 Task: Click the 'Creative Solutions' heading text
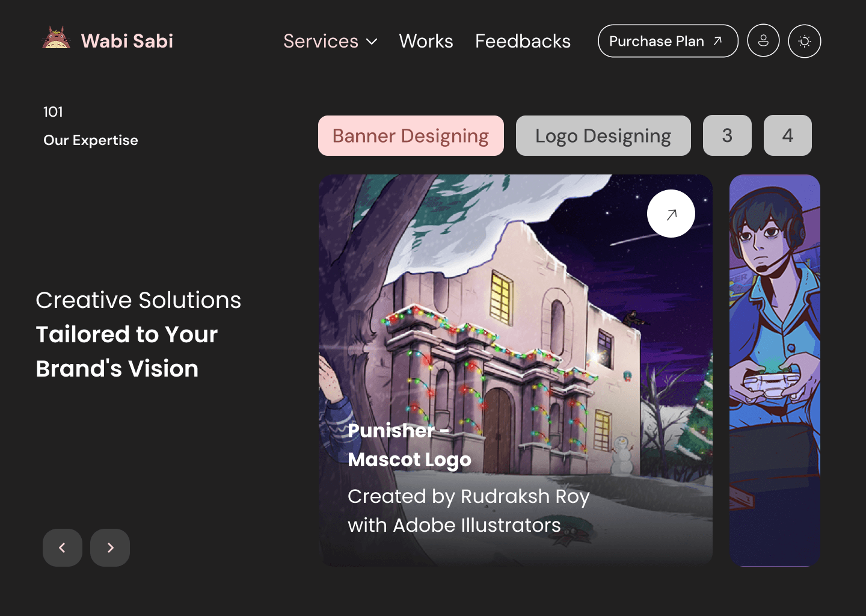[138, 300]
